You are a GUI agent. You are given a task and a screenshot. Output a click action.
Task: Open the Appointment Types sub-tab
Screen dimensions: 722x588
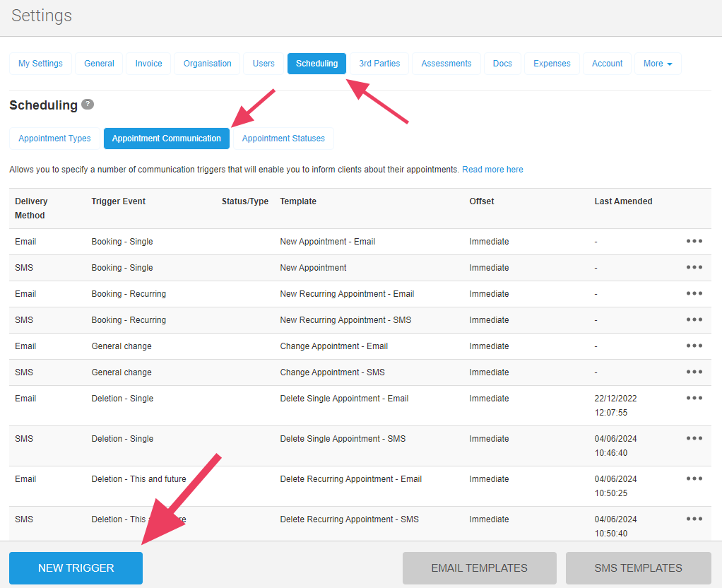[x=54, y=139]
